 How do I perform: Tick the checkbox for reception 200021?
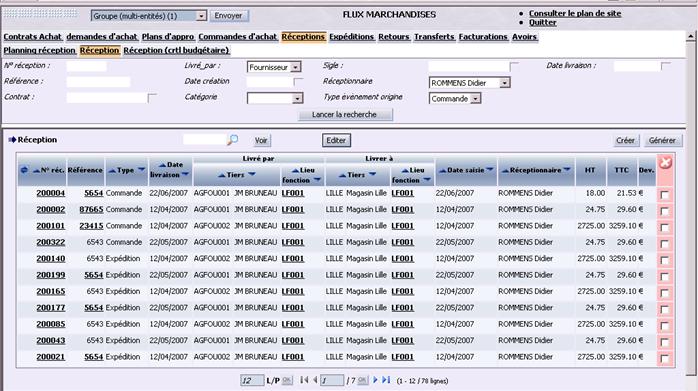tap(664, 358)
